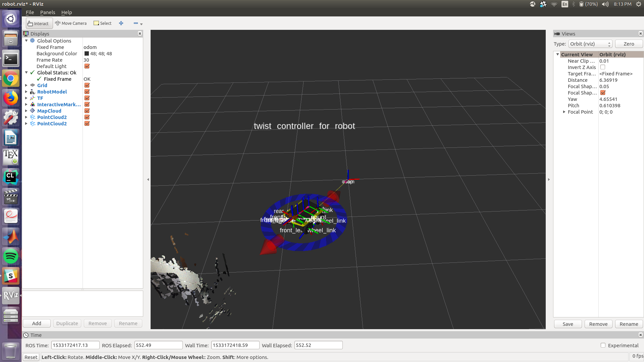Open the Panels menu
The height and width of the screenshot is (362, 644).
coord(48,12)
